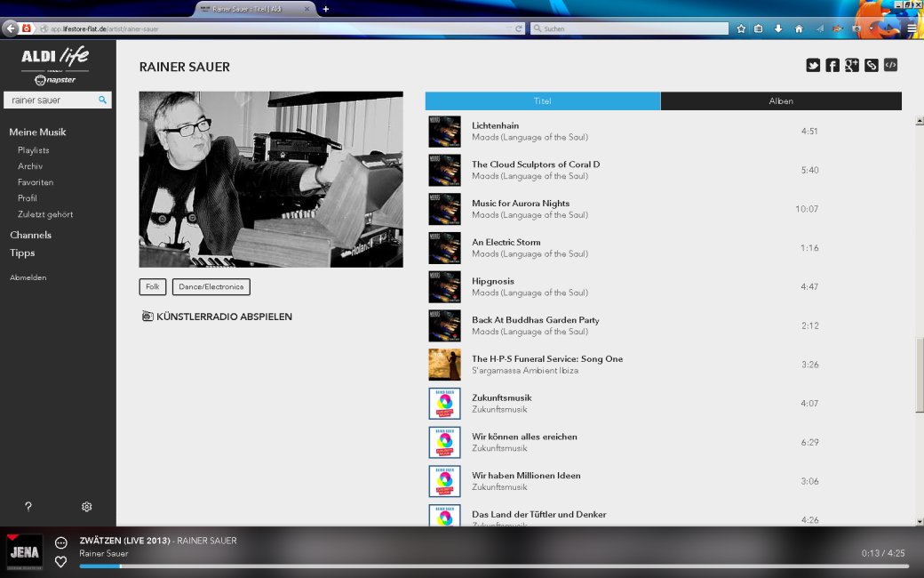Click the Folk genre tag

click(153, 286)
